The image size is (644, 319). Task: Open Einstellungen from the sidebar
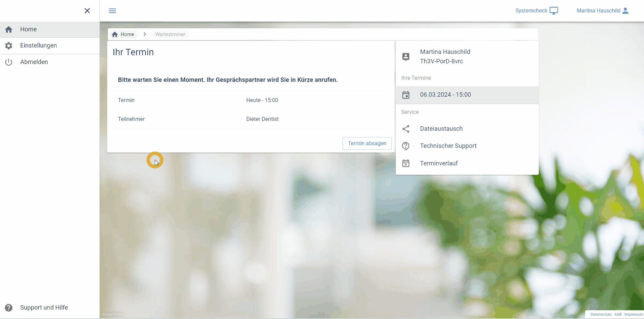[38, 45]
